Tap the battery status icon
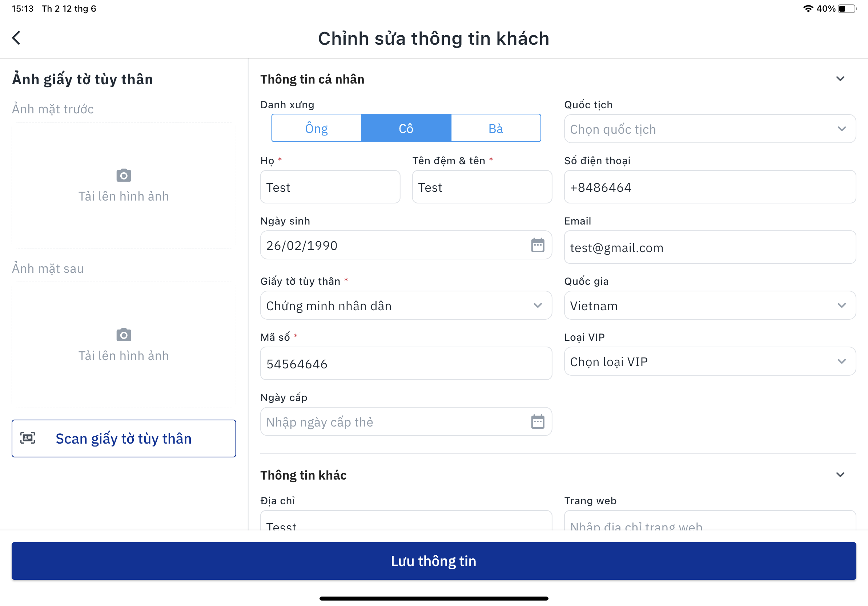Viewport: 868px width, 606px height. (847, 9)
